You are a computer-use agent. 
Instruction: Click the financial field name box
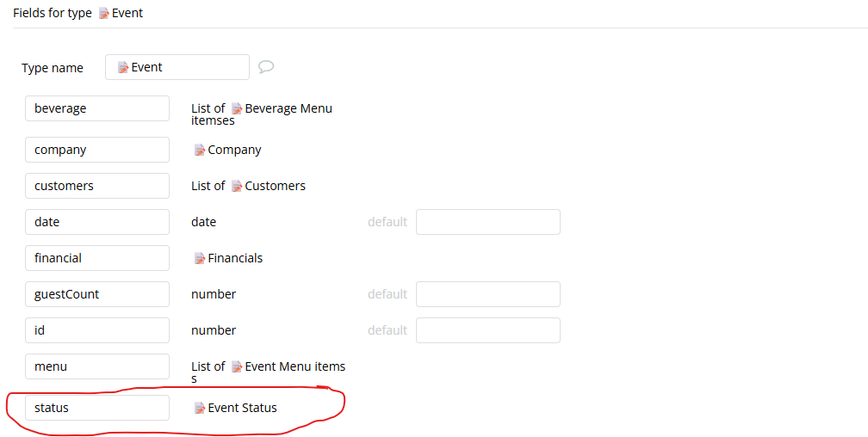click(x=96, y=258)
